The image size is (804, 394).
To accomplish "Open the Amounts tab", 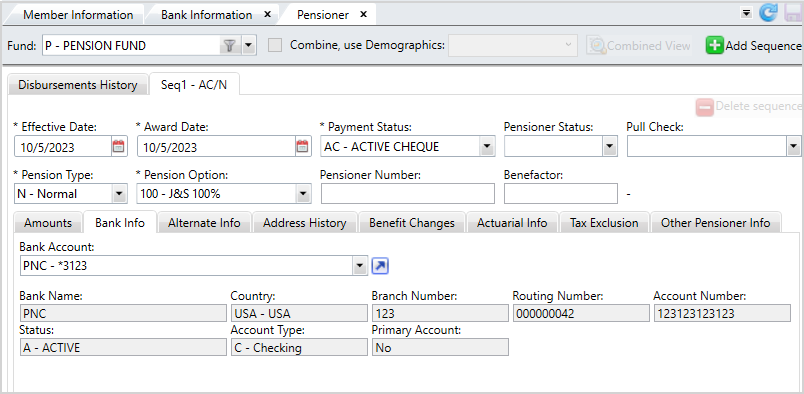I will pos(48,223).
